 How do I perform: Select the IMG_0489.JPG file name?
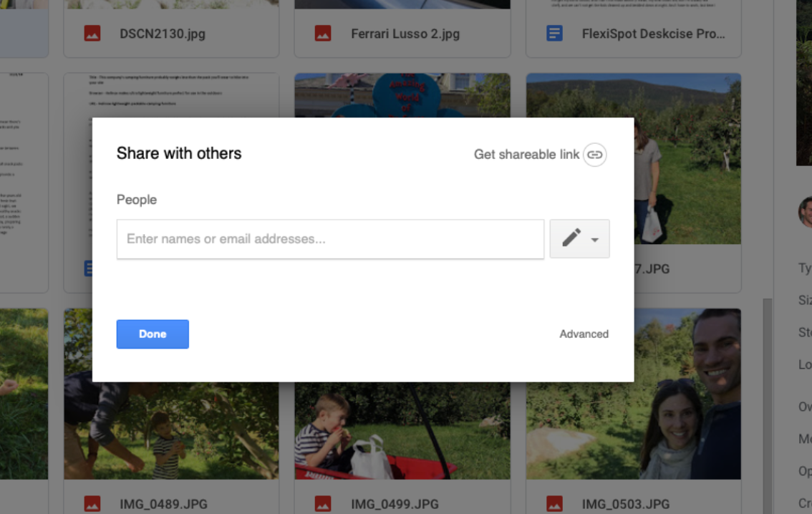click(164, 504)
